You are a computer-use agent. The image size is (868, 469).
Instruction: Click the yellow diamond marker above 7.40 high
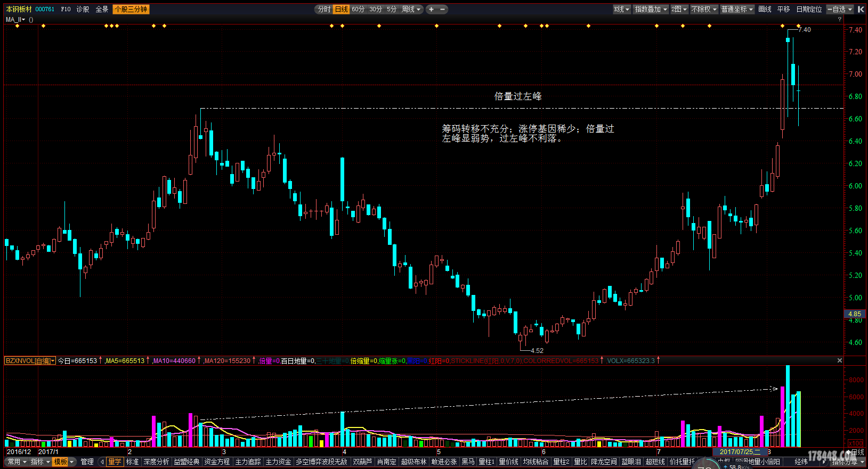click(x=798, y=26)
